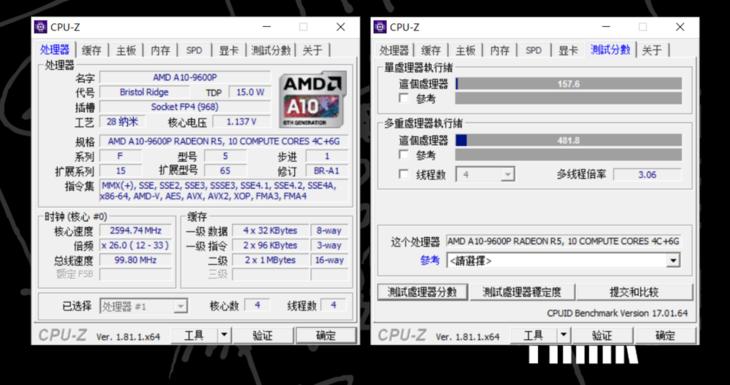Enable multi-thread 參考 checkbox

(404, 155)
